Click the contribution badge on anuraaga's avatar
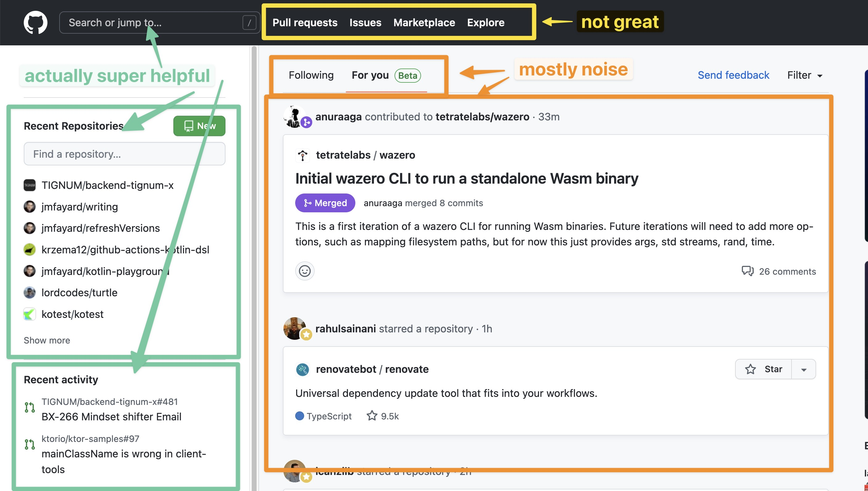Viewport: 868px width, 491px height. pyautogui.click(x=306, y=123)
